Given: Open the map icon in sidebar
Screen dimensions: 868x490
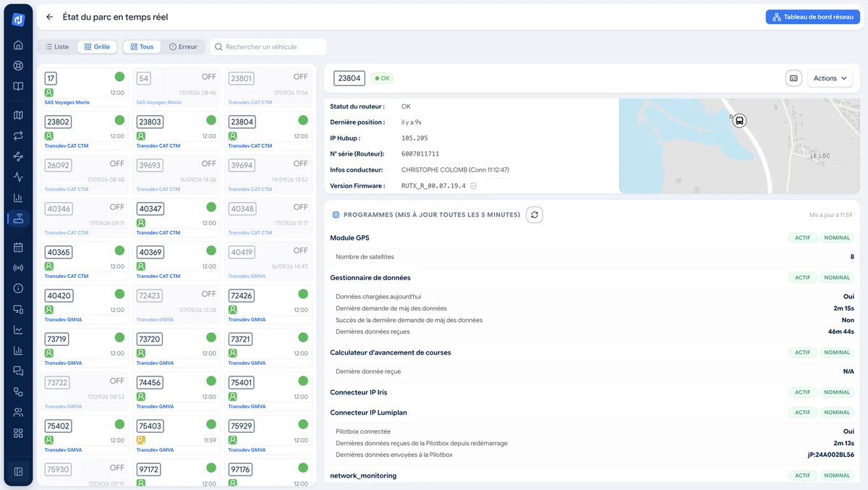Looking at the screenshot, I should pos(18,115).
